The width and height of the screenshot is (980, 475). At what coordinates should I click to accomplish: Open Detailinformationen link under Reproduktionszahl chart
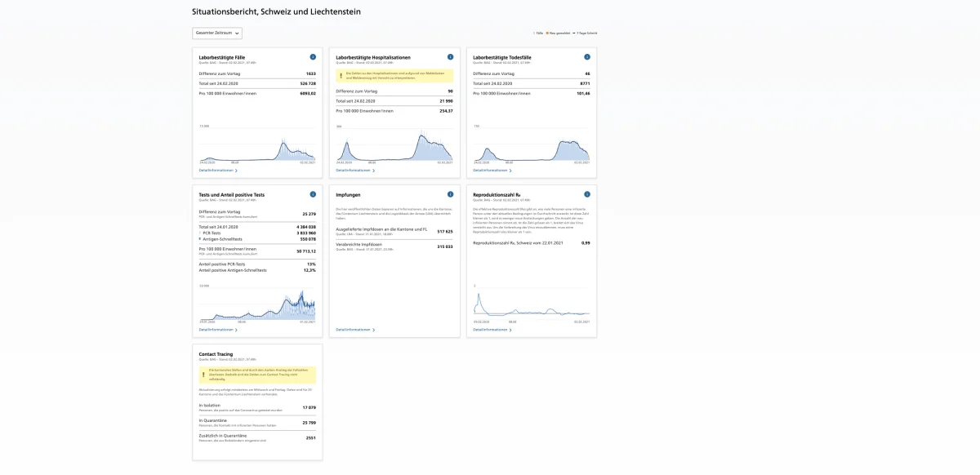pos(492,330)
